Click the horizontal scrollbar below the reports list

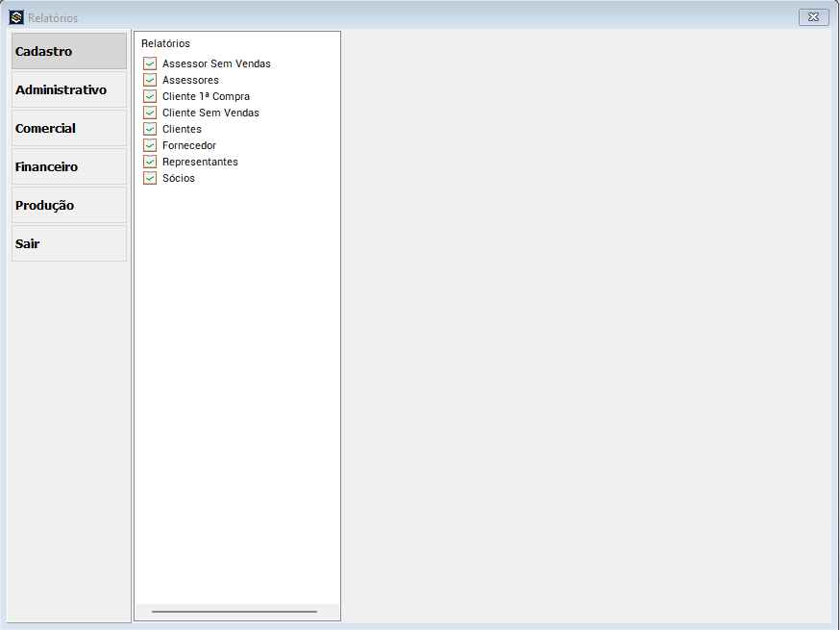pyautogui.click(x=234, y=610)
